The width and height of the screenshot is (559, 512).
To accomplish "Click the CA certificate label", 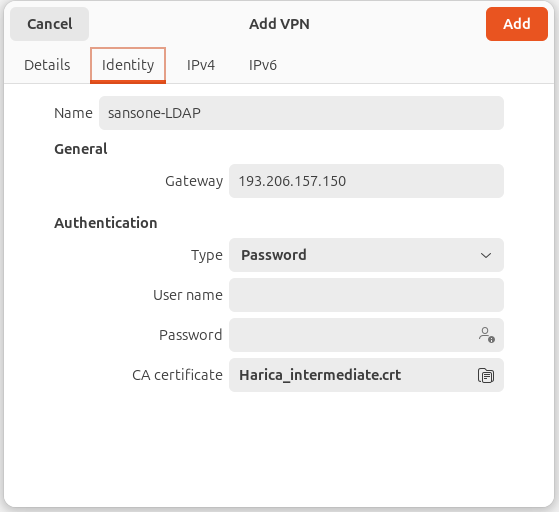I will point(177,375).
